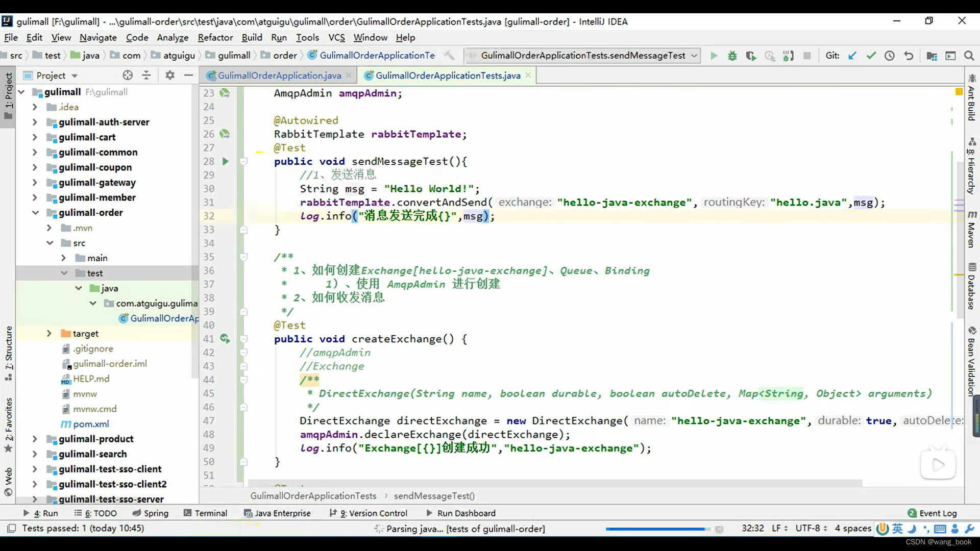Close GulimallOrderApplicationTests.java tab

(x=528, y=75)
